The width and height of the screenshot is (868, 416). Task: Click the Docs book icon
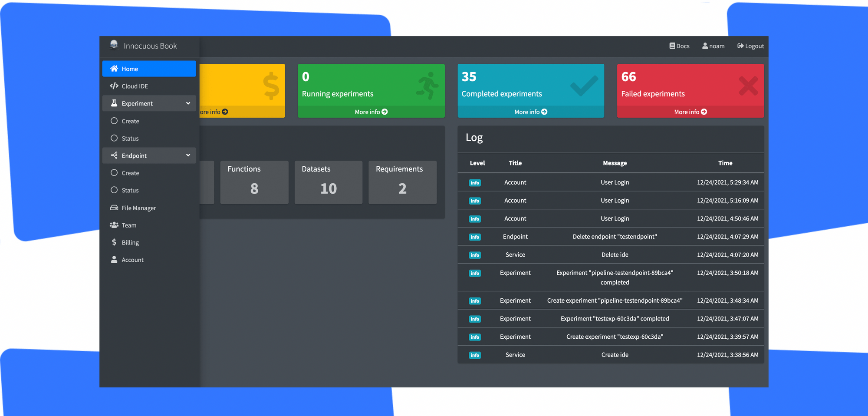point(672,46)
